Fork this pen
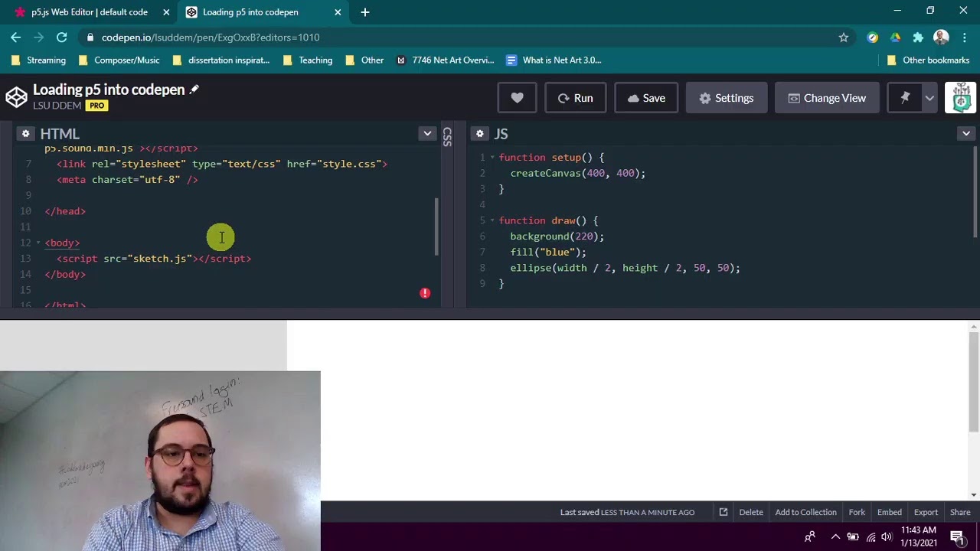Viewport: 980px width, 551px height. (857, 512)
